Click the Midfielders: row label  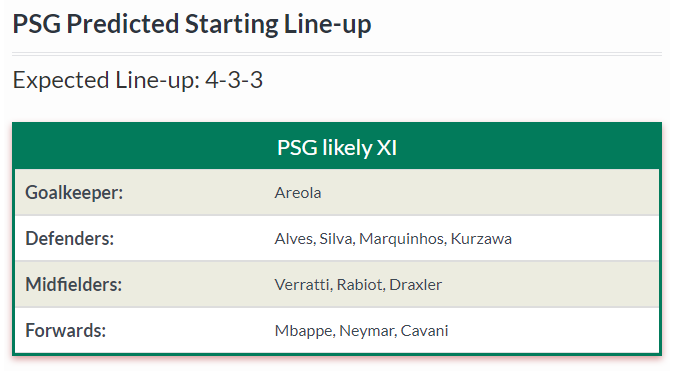coord(74,285)
